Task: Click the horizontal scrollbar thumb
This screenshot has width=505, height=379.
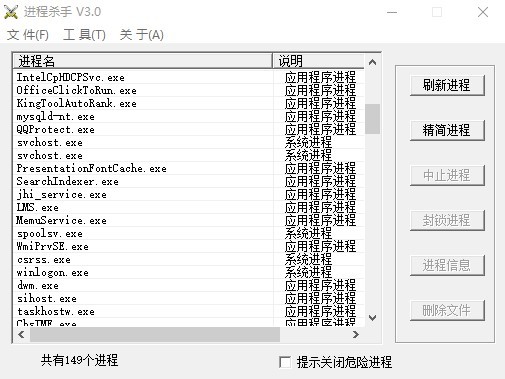Action: [155, 334]
